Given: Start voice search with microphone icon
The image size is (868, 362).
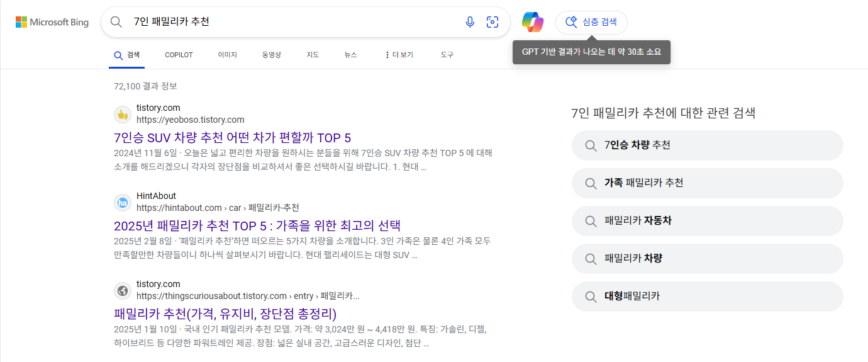Looking at the screenshot, I should tap(470, 22).
